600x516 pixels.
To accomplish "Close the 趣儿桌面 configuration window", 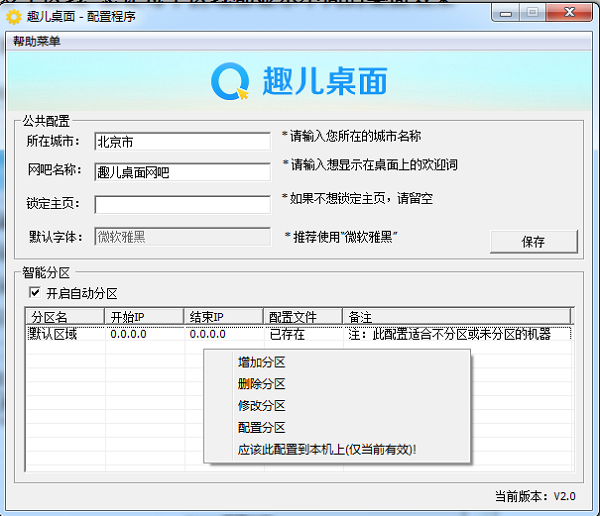I will (x=569, y=13).
